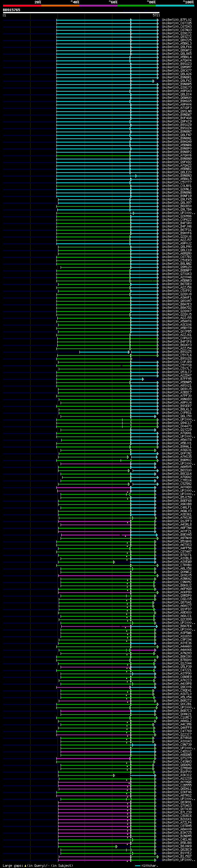Open hit UniRef100_B4FSF6
197x868 pixels.
tap(177, 342)
